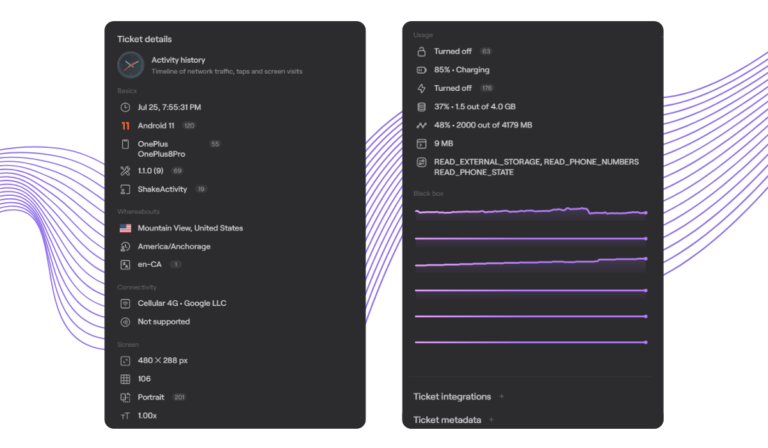Click the storage icon beside 37% usage
Image resolution: width=768 pixels, height=448 pixels.
(x=421, y=107)
